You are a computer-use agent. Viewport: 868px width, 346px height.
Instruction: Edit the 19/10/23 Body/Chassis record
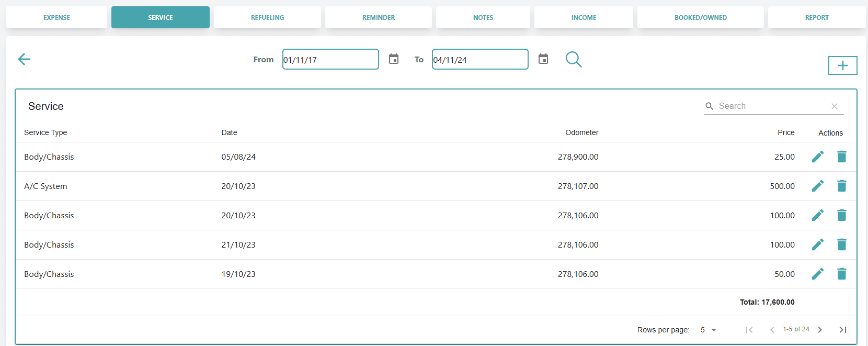pos(817,274)
